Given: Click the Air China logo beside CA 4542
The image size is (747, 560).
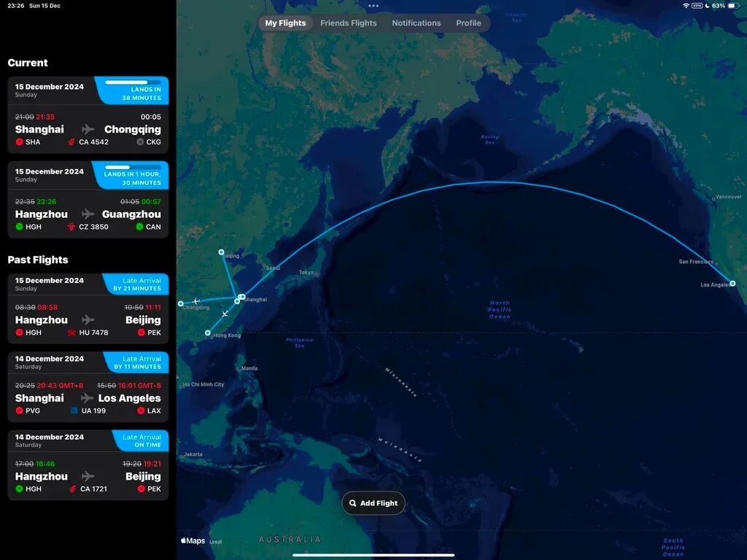Looking at the screenshot, I should coord(71,142).
